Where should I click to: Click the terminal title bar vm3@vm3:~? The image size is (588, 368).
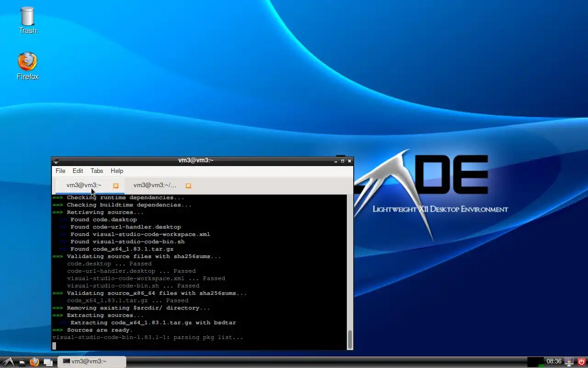(x=196, y=161)
